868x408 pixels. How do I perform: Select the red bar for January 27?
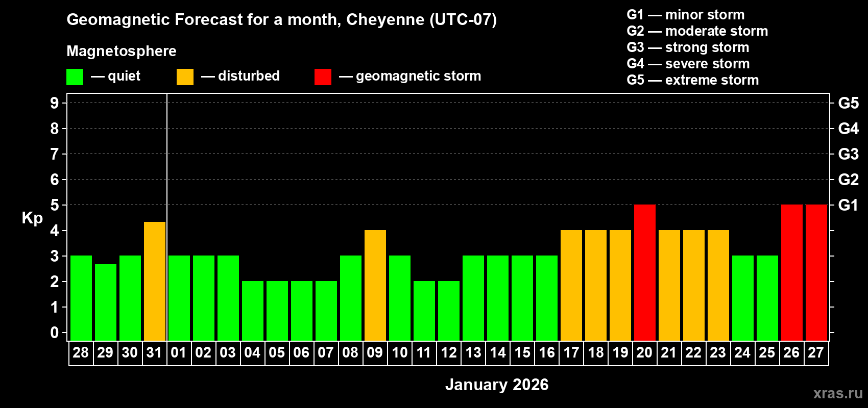coord(816,272)
